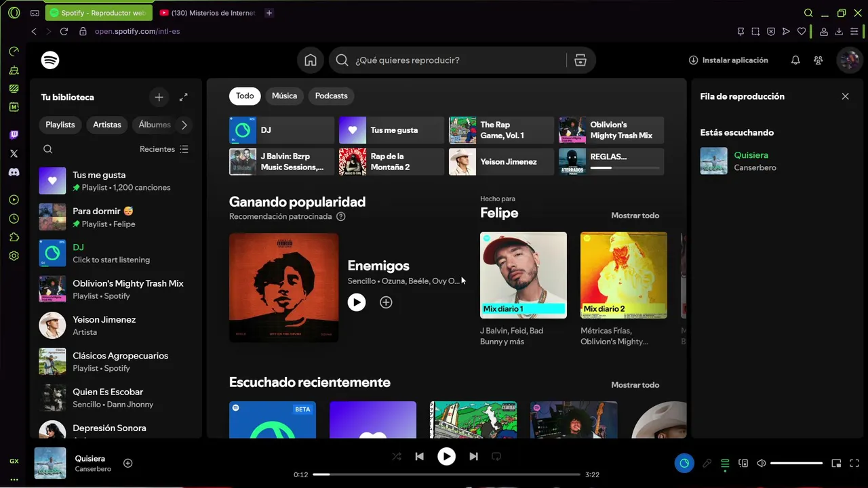Create playlist with plus icon in library

coord(159,98)
